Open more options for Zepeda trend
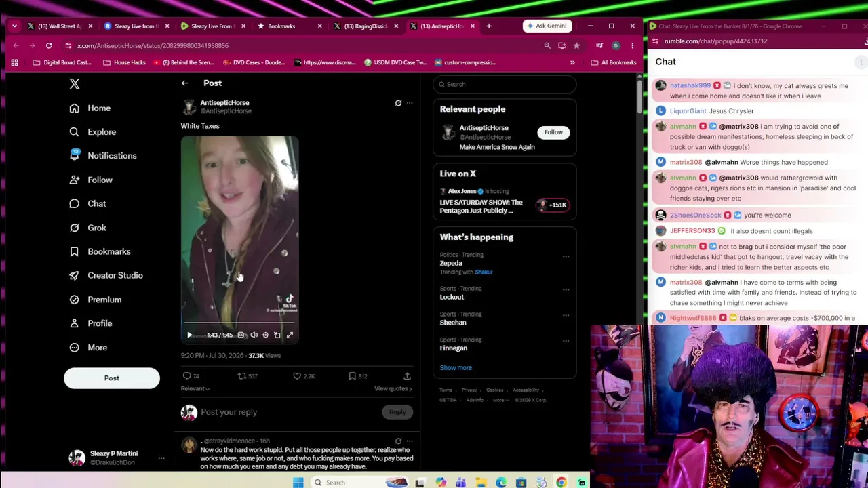The height and width of the screenshot is (488, 868). click(566, 257)
